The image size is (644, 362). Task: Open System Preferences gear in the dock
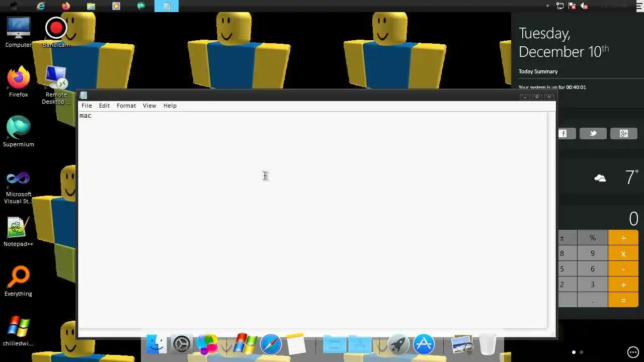click(182, 344)
